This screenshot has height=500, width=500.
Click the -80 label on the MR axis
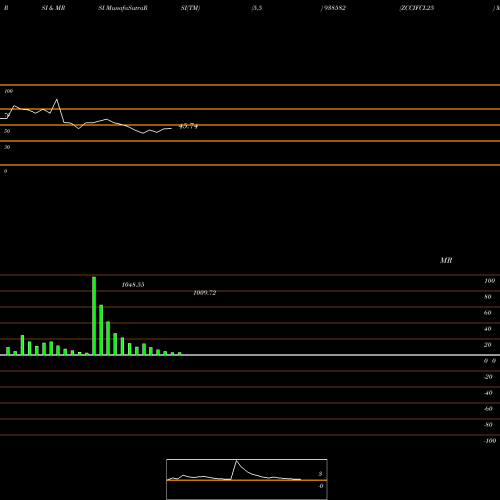[x=488, y=425]
